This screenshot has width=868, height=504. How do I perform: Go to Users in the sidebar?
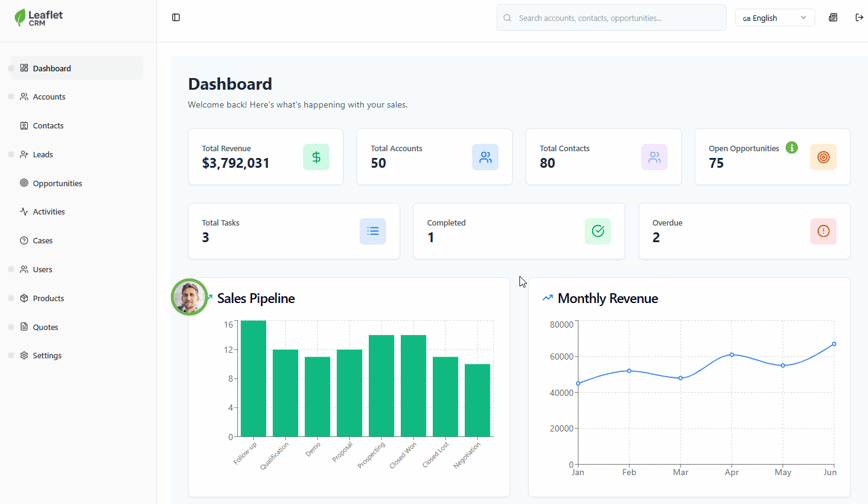(77, 269)
